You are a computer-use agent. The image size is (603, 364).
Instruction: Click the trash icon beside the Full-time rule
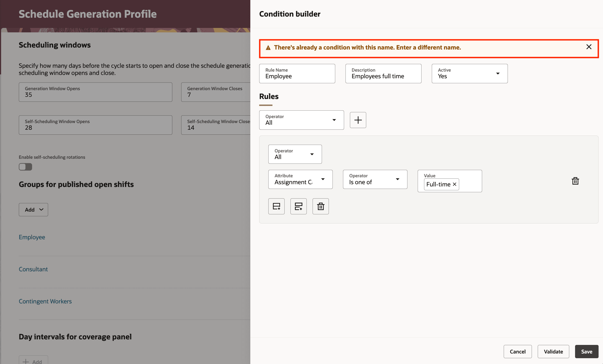(x=575, y=181)
